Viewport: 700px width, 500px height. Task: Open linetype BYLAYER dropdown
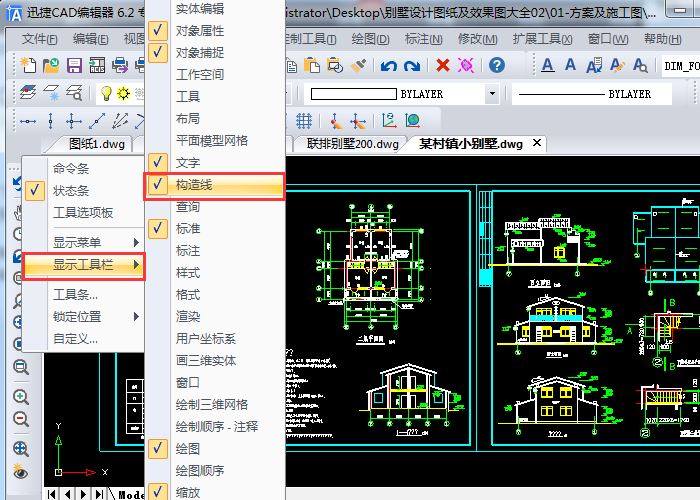coord(592,94)
